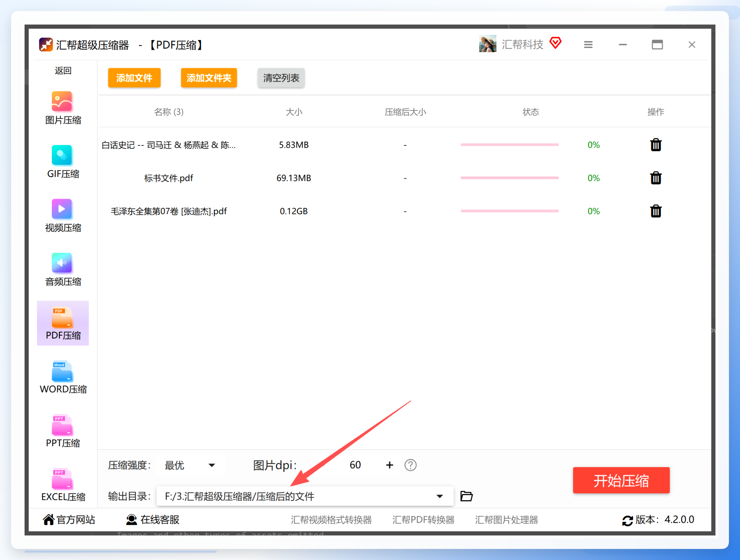
Task: Click the 0.12GB size cell
Action: point(294,211)
